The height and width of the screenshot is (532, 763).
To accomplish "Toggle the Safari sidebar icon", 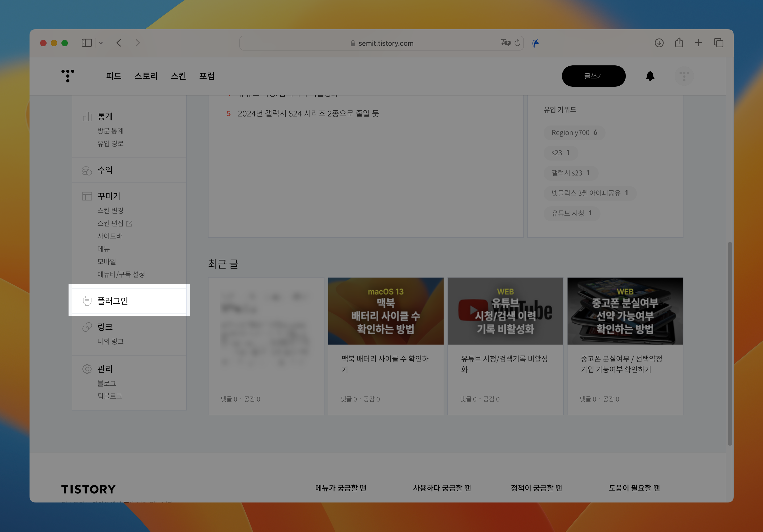I will click(x=86, y=43).
